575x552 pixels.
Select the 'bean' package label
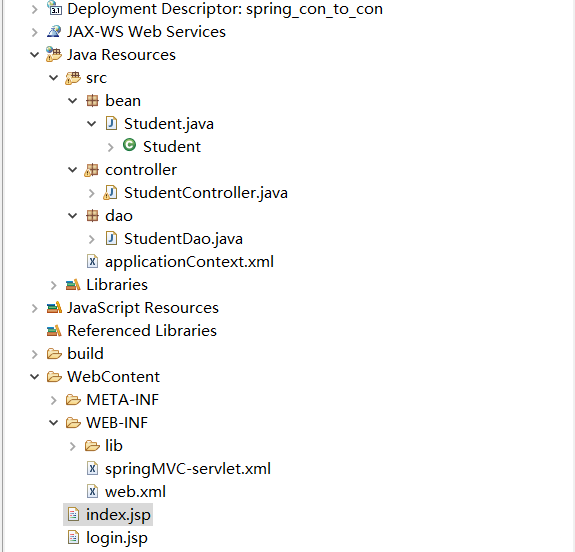point(123,100)
